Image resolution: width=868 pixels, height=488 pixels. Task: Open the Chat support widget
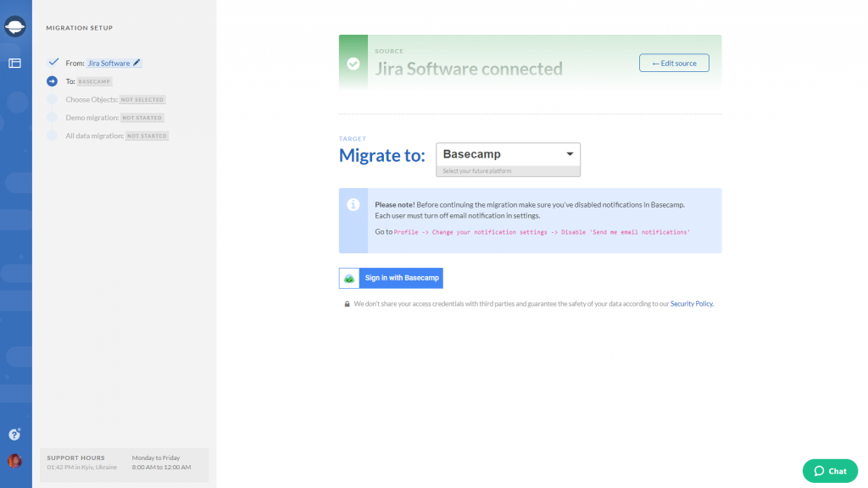[830, 471]
